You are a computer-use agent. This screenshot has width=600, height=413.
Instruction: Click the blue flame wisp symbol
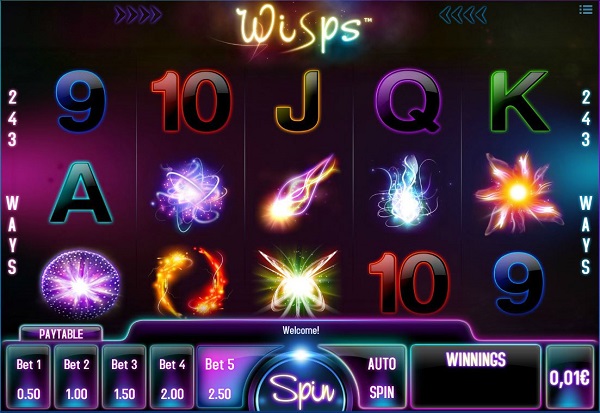point(406,191)
